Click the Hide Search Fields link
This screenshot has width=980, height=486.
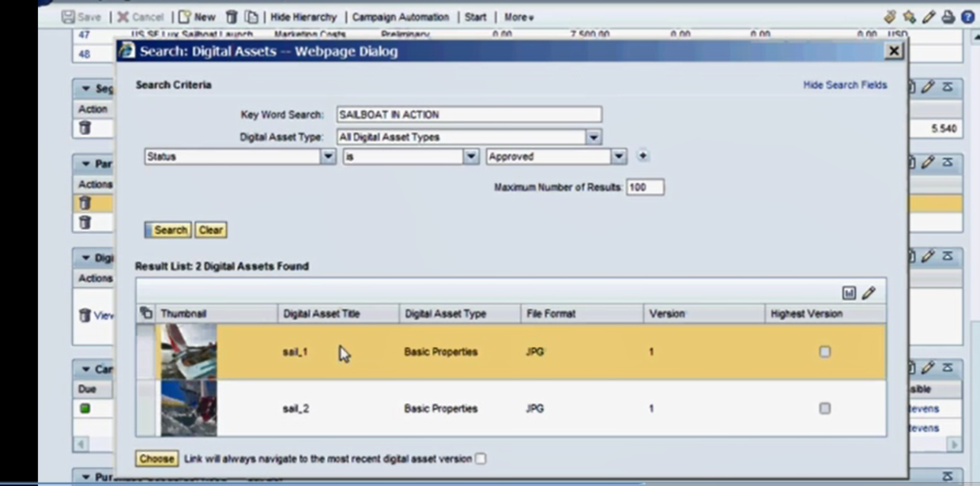pos(845,85)
